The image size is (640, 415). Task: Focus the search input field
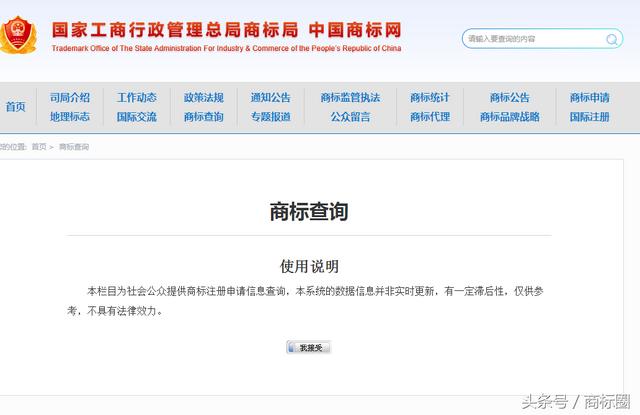(542, 39)
